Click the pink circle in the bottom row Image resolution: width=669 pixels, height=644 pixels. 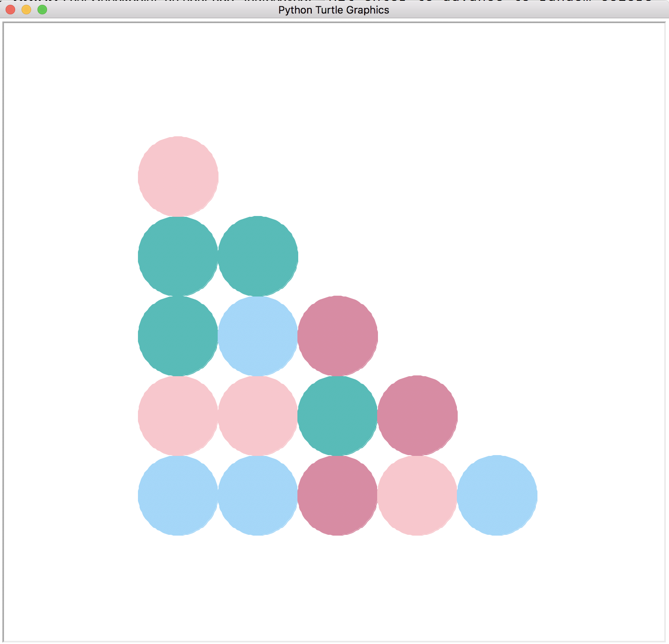(x=417, y=495)
